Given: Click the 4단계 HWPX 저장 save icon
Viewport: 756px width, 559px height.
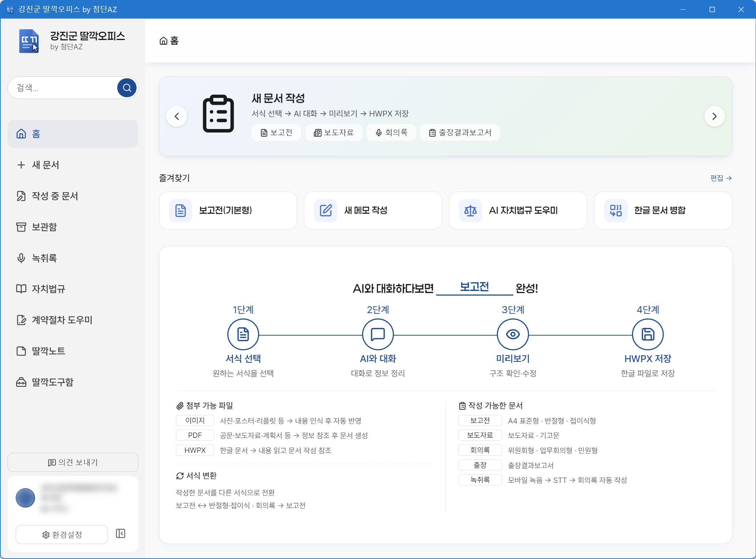Looking at the screenshot, I should coord(648,335).
